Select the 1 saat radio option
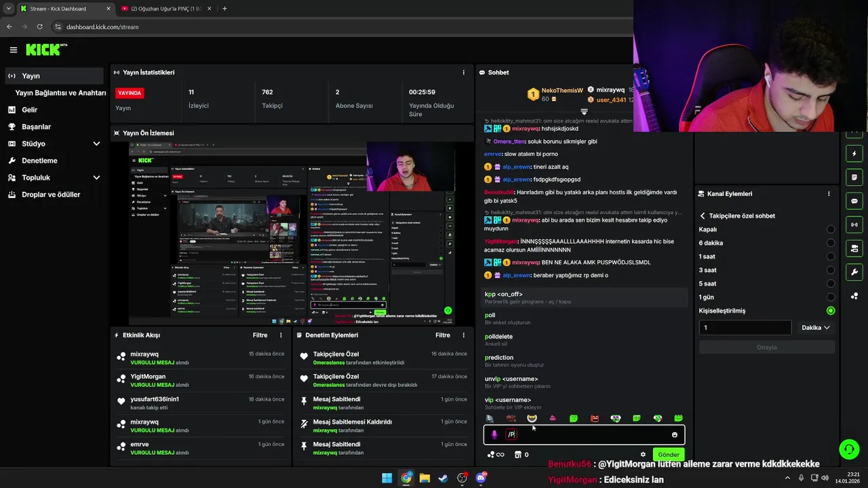This screenshot has width=868, height=488. pos(831,256)
